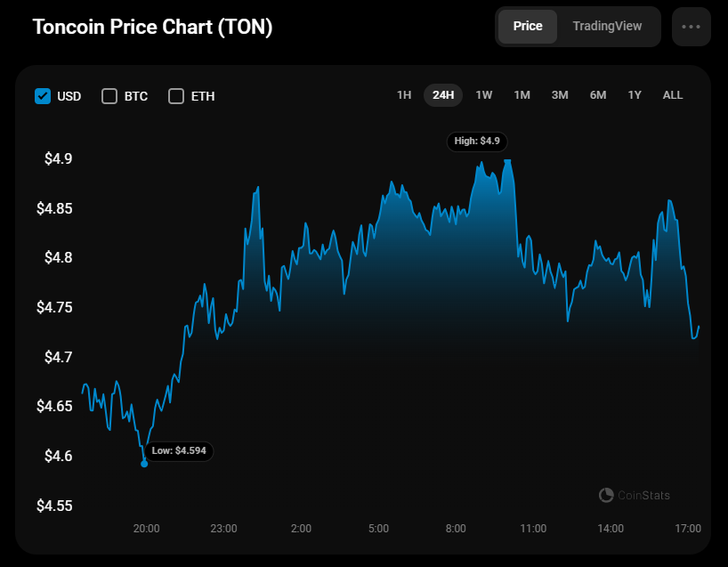Select the ALL time range
Viewport: 728px width, 567px height.
(673, 95)
